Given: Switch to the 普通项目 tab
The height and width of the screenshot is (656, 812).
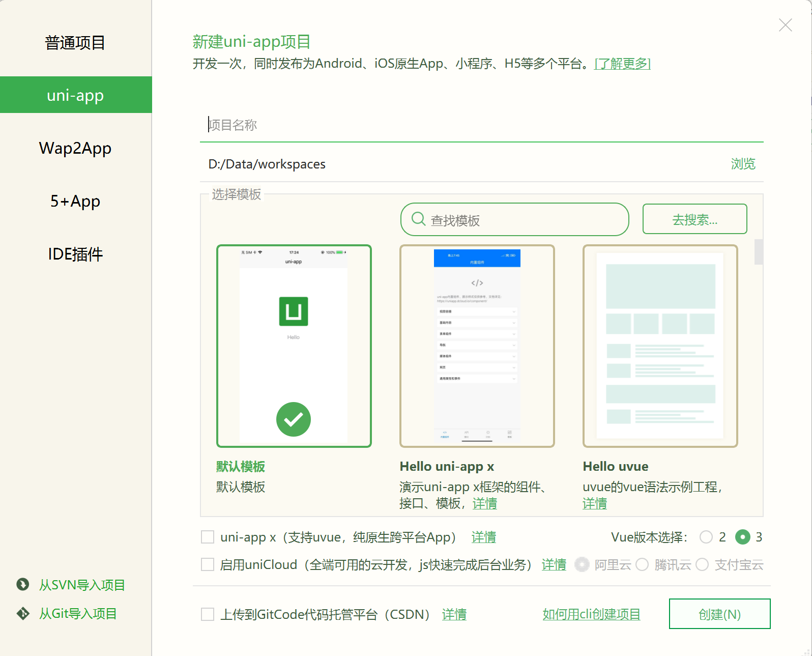Looking at the screenshot, I should [75, 43].
